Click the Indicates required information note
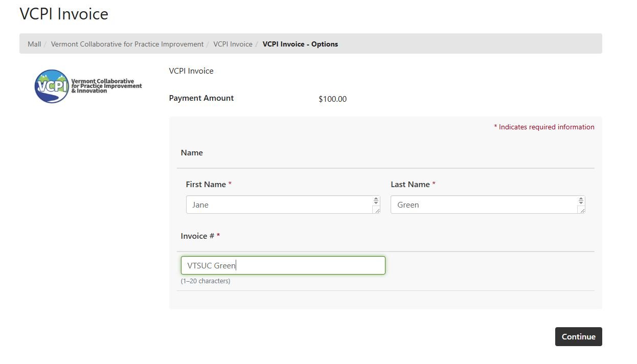The height and width of the screenshot is (364, 637). click(544, 127)
